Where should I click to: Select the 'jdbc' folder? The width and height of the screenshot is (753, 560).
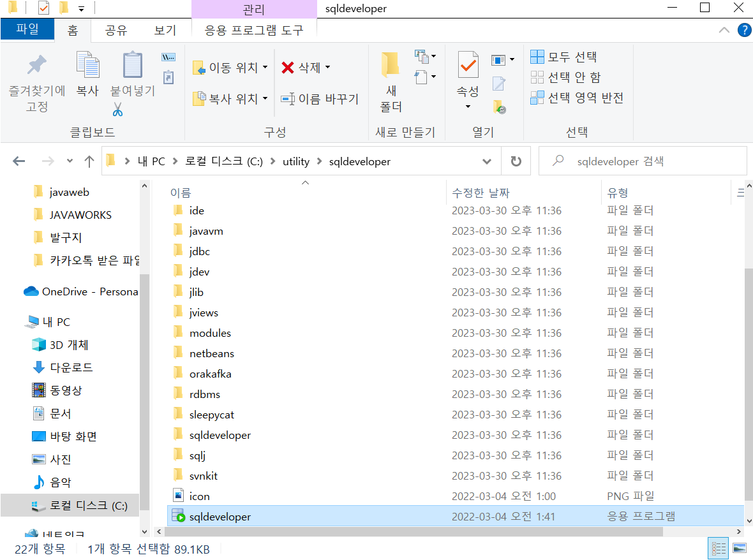coord(199,251)
